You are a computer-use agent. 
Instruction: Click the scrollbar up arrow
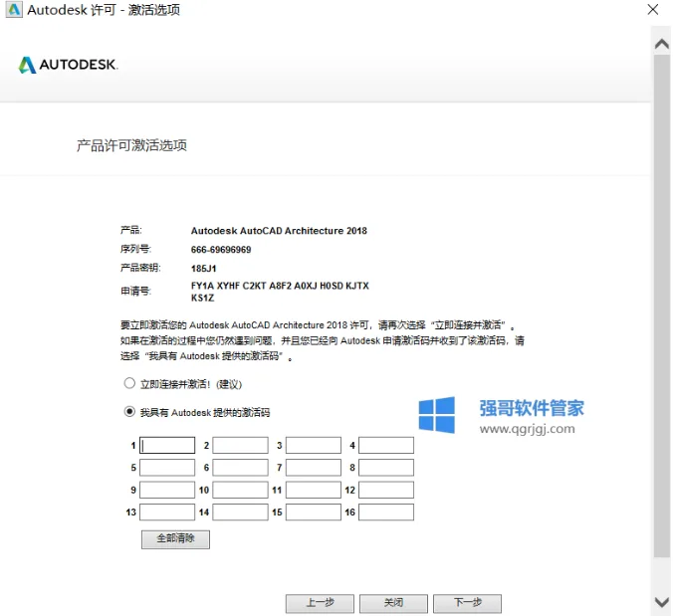pyautogui.click(x=662, y=44)
